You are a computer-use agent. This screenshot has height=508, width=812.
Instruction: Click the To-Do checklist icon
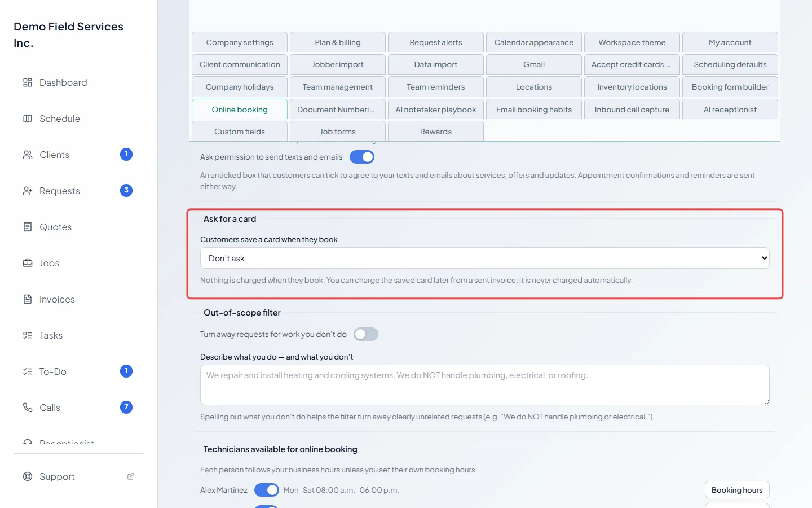[x=28, y=371]
